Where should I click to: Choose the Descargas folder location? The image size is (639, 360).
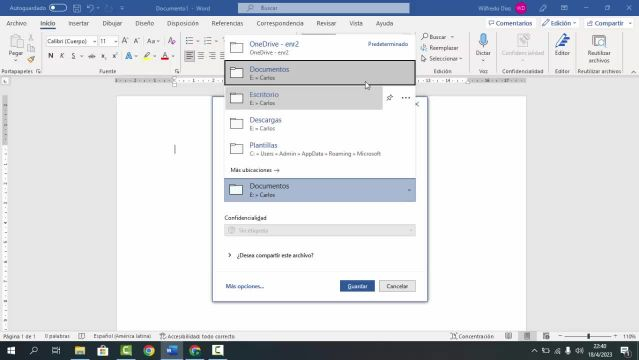coord(320,124)
